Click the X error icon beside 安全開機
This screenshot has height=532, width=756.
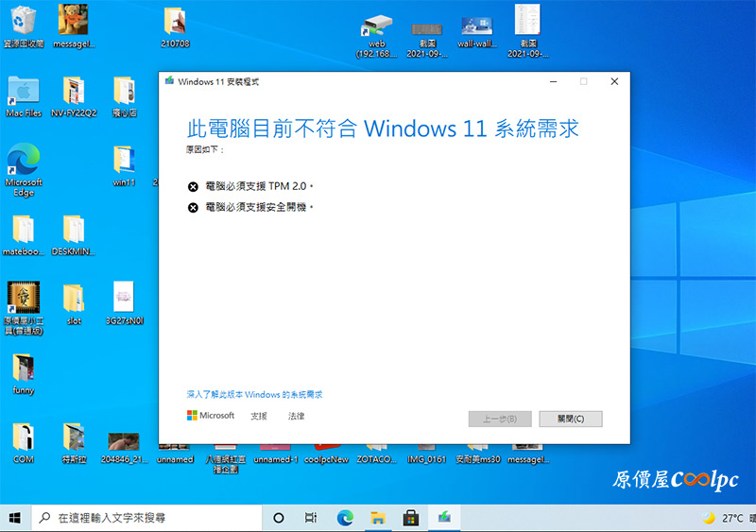pyautogui.click(x=193, y=208)
